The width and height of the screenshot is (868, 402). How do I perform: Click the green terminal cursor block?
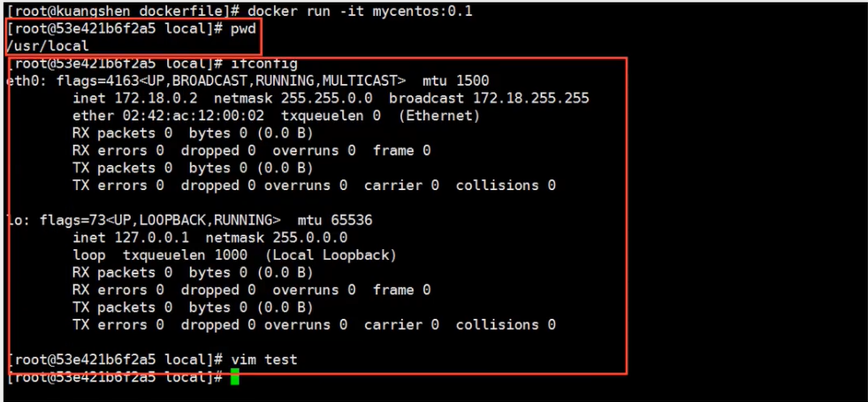235,377
